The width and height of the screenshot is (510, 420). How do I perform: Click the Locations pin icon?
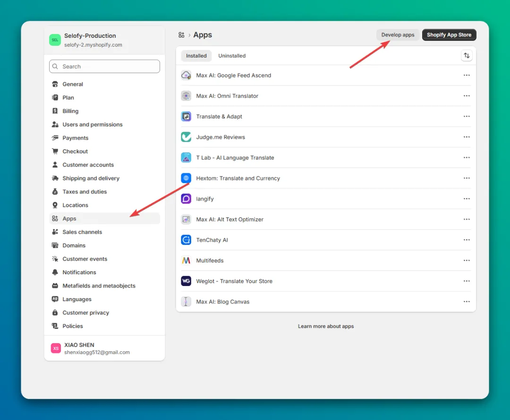(55, 205)
